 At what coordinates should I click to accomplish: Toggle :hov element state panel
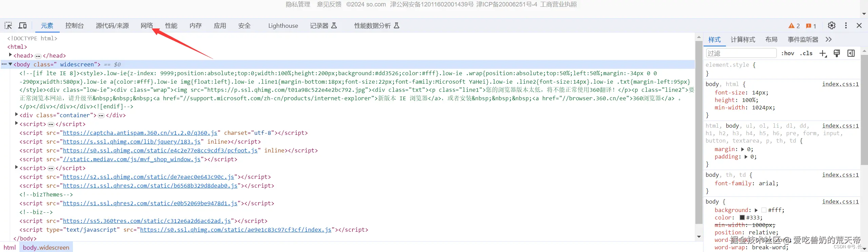(788, 53)
